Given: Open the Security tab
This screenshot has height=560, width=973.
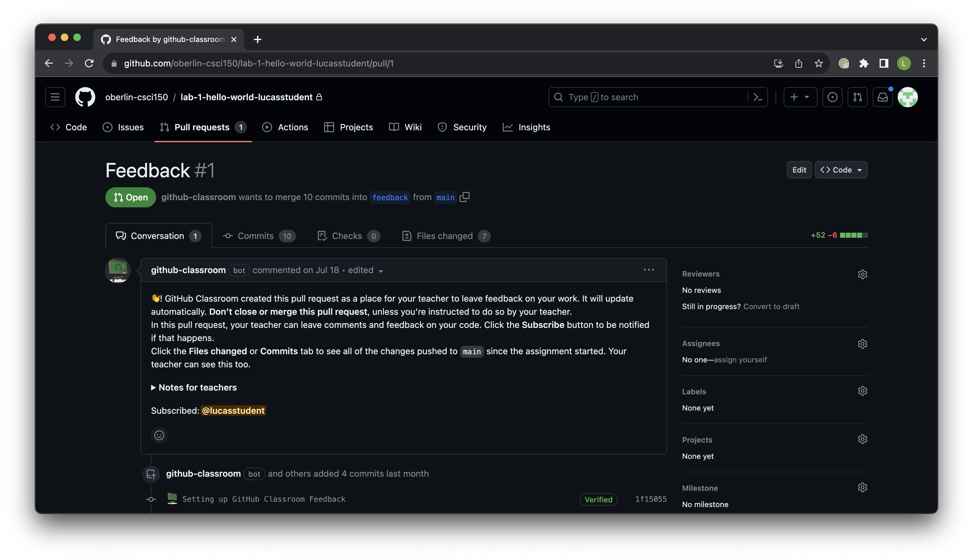Looking at the screenshot, I should (462, 127).
